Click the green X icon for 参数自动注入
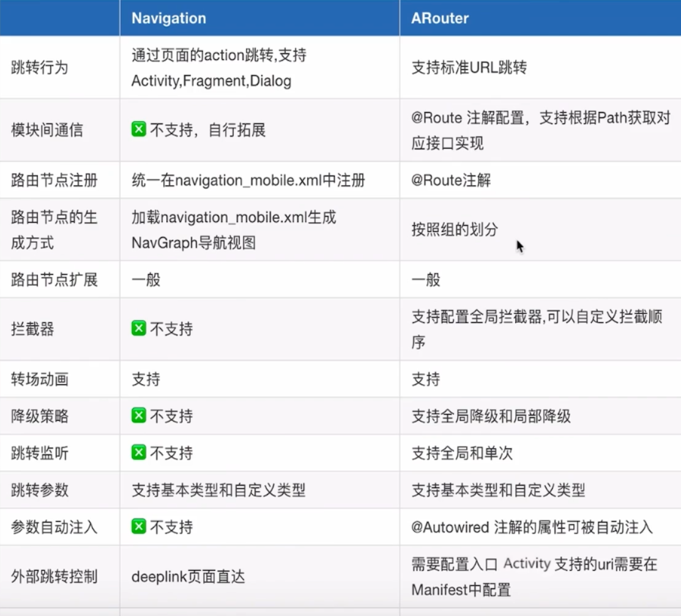The width and height of the screenshot is (681, 616). [138, 527]
